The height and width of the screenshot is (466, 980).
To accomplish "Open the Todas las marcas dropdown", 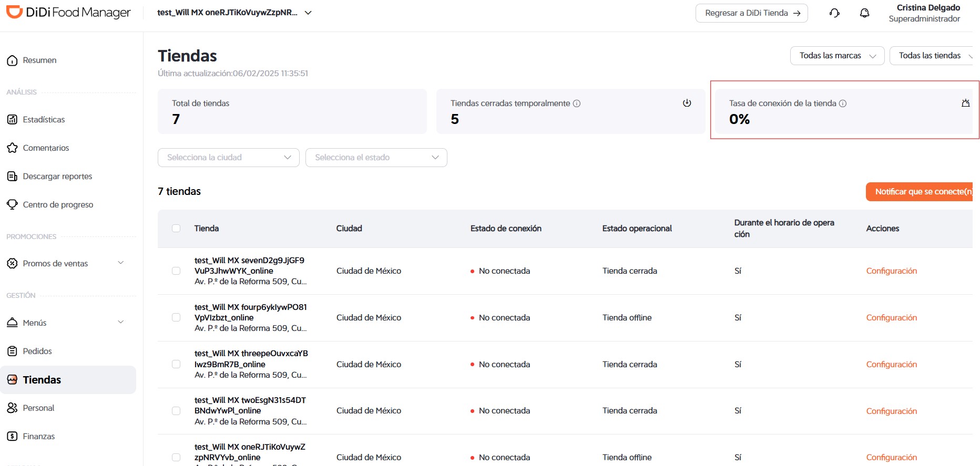I will click(x=837, y=56).
